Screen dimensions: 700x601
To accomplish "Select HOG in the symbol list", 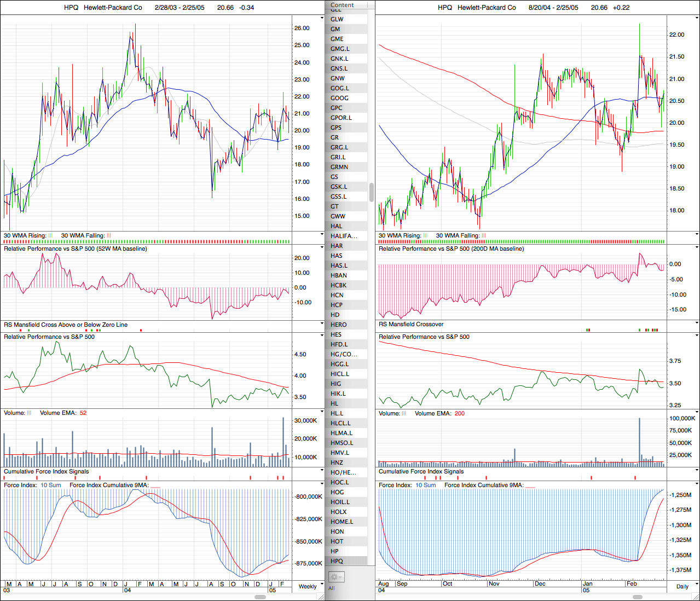I will point(337,492).
